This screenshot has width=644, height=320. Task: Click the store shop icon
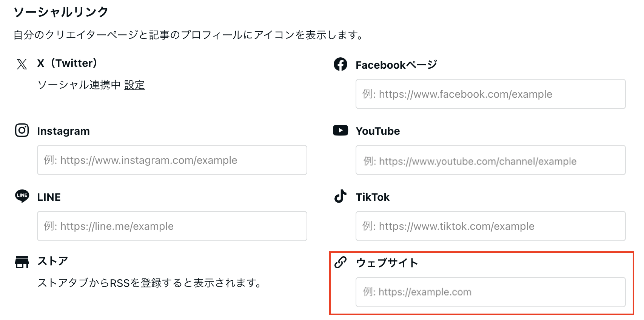pos(22,262)
